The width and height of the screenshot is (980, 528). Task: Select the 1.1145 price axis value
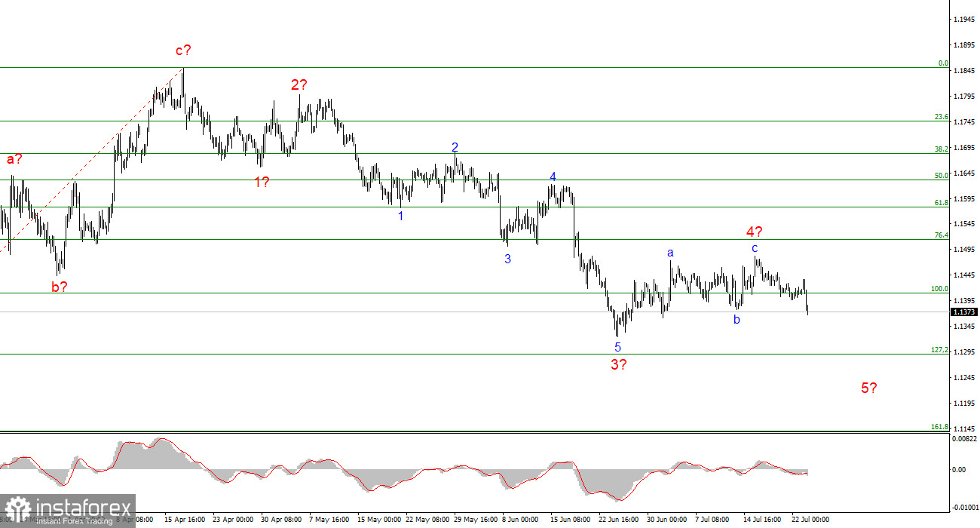click(x=964, y=428)
